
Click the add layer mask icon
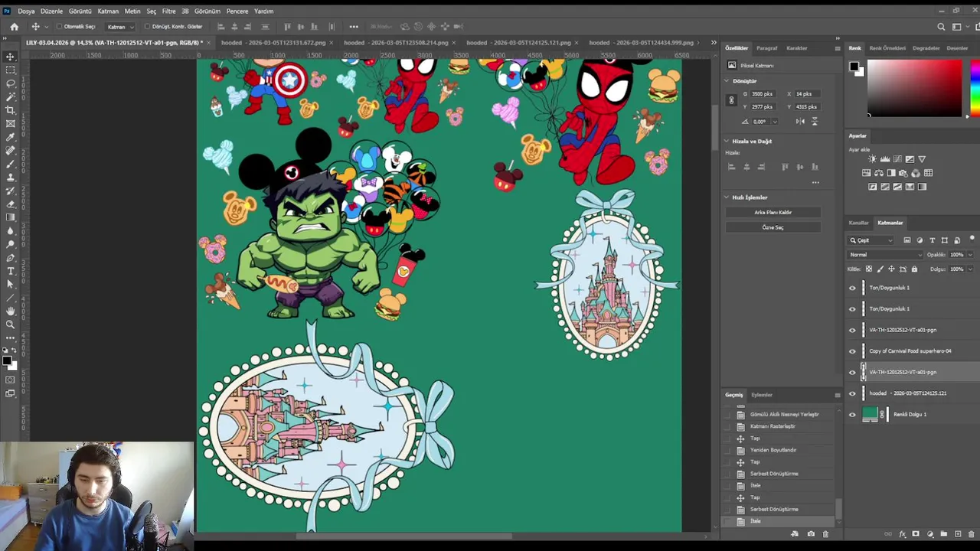pyautogui.click(x=916, y=534)
